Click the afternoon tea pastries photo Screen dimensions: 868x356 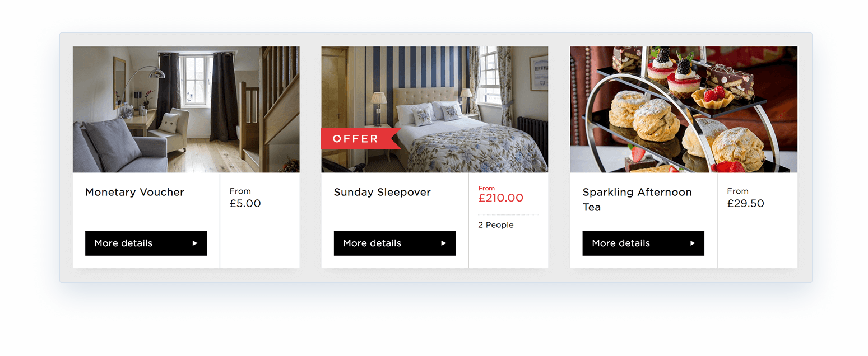[683, 109]
